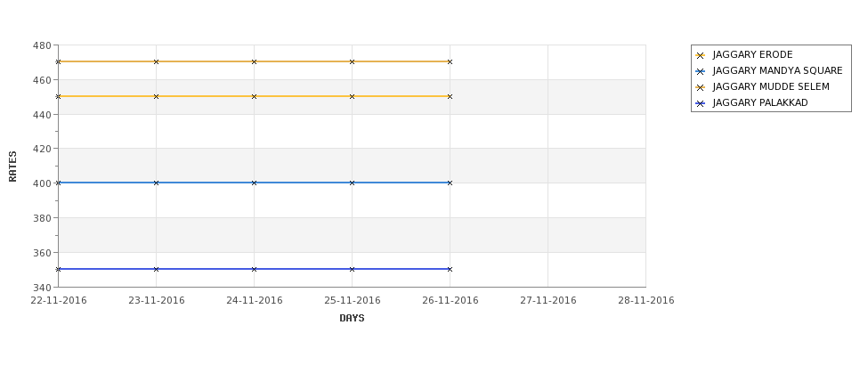Select the 400 data point on 25-11-2016
The height and width of the screenshot is (382, 868).
[352, 183]
